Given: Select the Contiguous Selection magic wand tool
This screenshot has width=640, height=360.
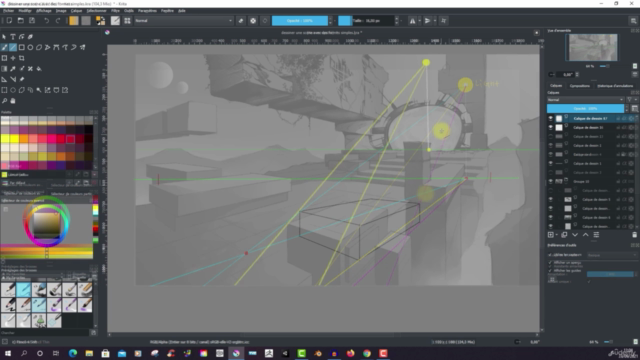Looking at the screenshot, I should (39, 90).
